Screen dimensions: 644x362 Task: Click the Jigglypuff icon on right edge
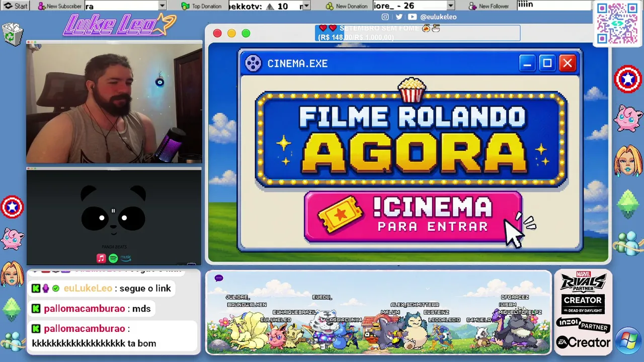pos(628,119)
